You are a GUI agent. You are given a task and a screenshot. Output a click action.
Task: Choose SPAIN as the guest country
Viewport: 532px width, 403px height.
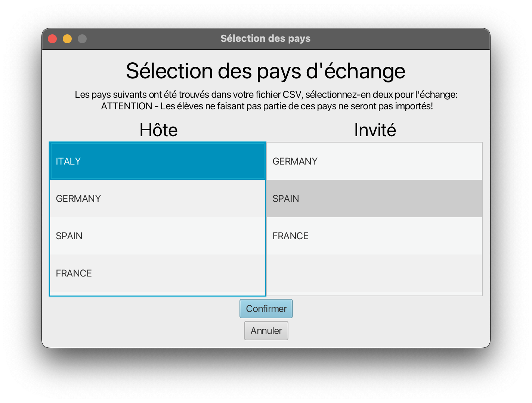click(x=374, y=198)
